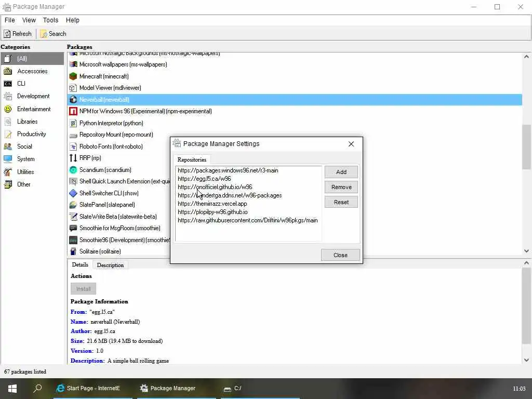
Task: Select the Details tab
Action: pyautogui.click(x=80, y=264)
